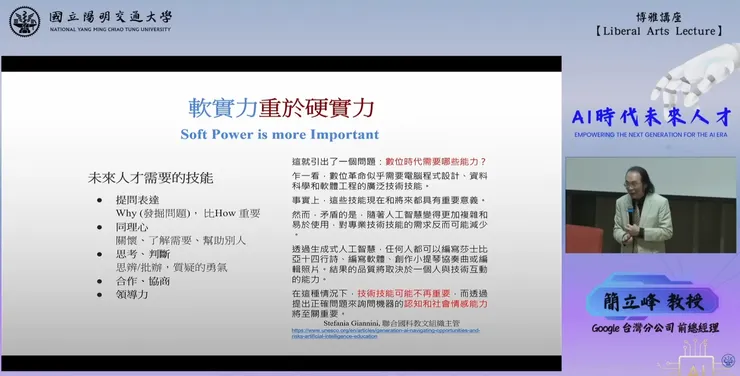The image size is (740, 376).
Task: Click the 簡立峰 教授 name banner
Action: 653,301
